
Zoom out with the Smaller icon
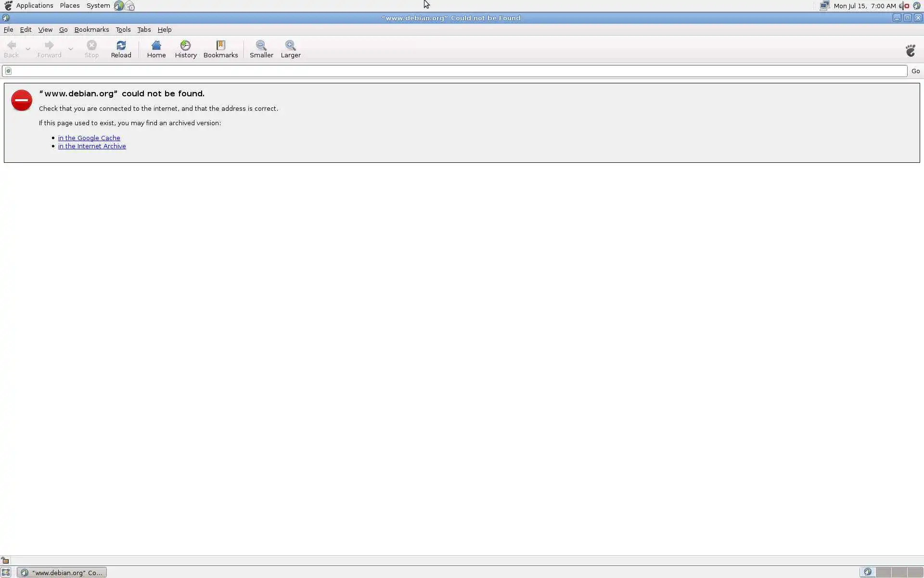coord(261,49)
